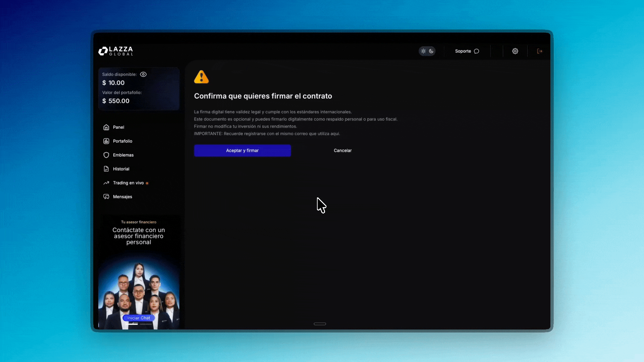Screen dimensions: 644x362
Task: Start chat with Iniciar Chat button
Action: (x=139, y=318)
